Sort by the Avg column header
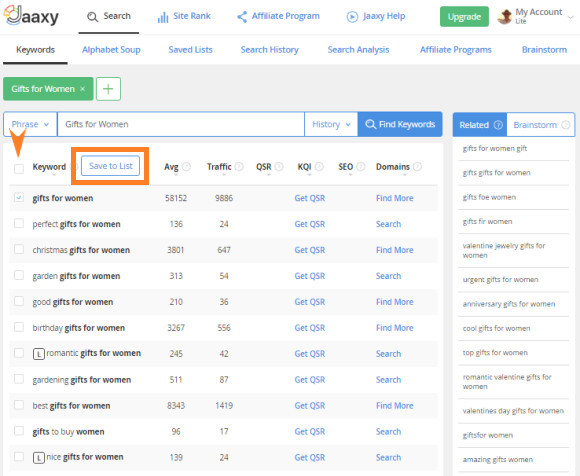Screen dimensions: 580x476 (171, 167)
